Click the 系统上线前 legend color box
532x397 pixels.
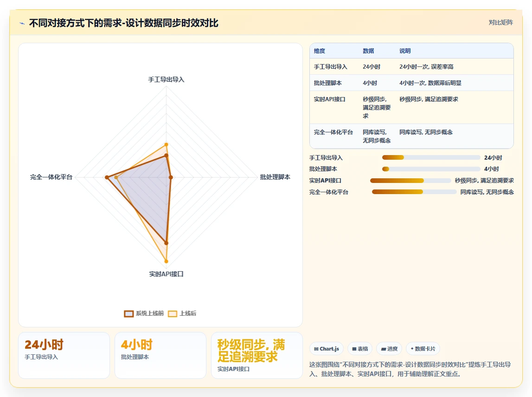click(x=128, y=314)
